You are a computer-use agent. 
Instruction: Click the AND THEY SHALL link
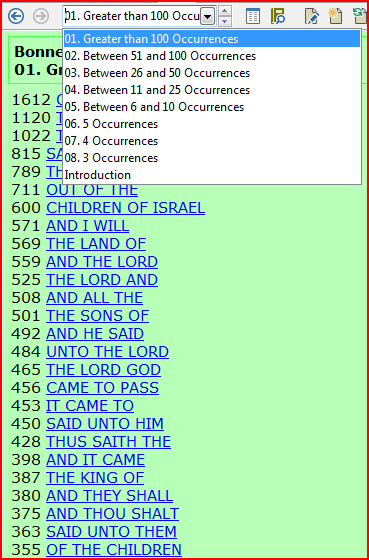(x=109, y=496)
